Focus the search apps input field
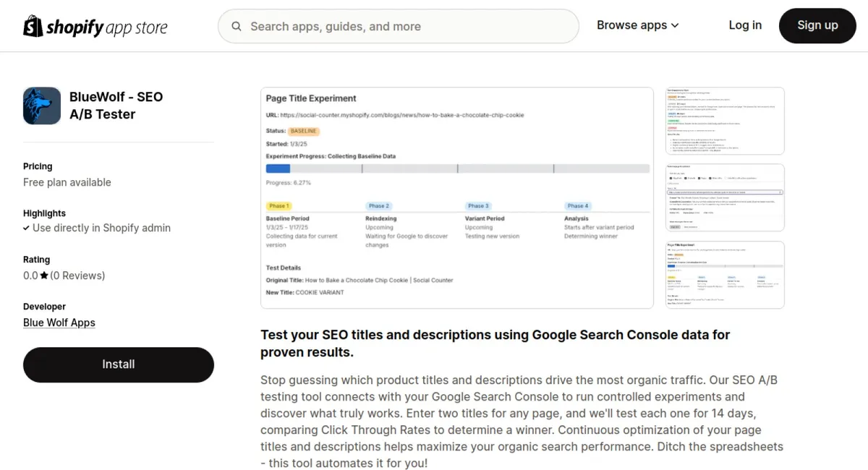The image size is (868, 470). (x=399, y=27)
